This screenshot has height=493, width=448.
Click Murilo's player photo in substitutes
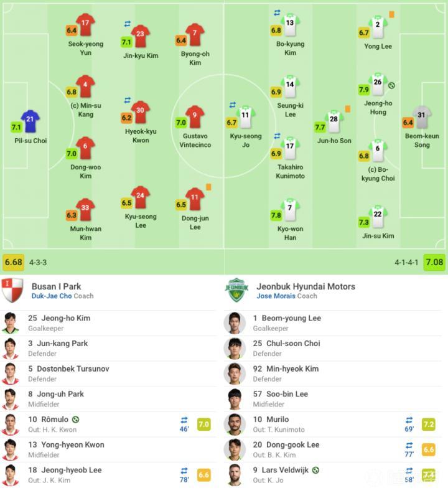[236, 425]
